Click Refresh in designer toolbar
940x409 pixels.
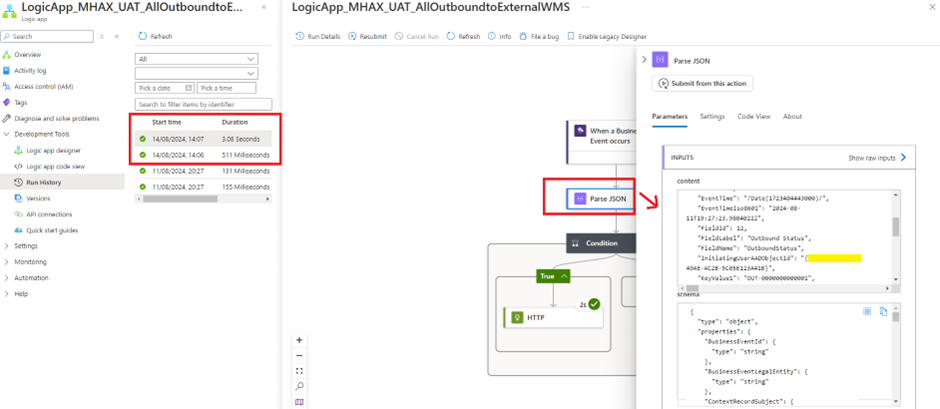(463, 37)
